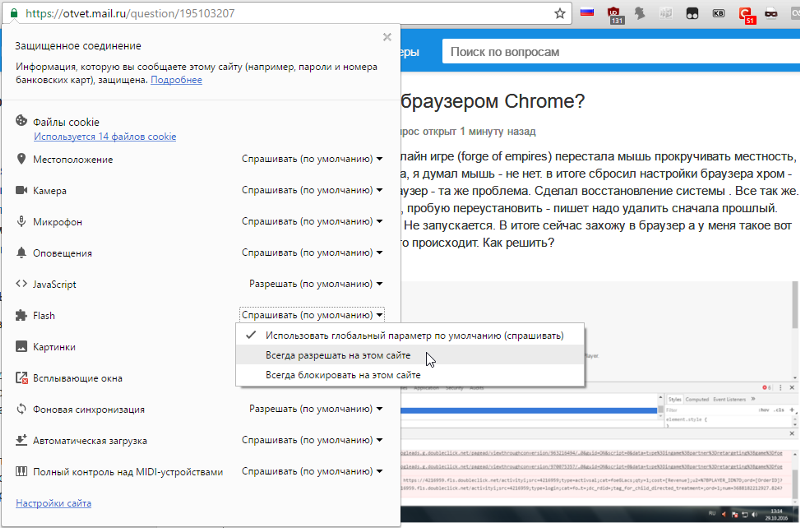This screenshot has height=528, width=800.
Task: Click the address bar URL
Action: pos(130,13)
